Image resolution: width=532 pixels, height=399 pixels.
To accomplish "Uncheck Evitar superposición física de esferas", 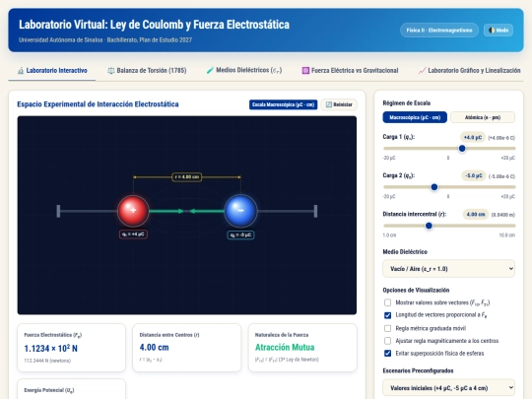I will tap(387, 354).
